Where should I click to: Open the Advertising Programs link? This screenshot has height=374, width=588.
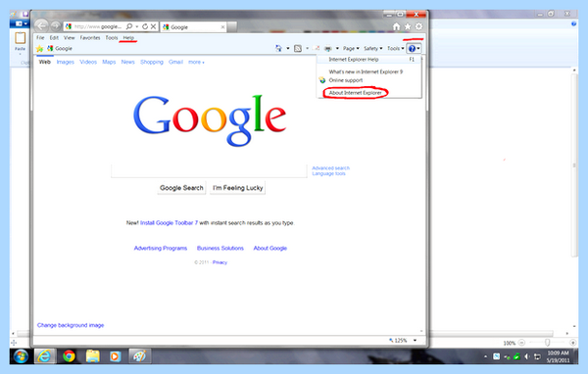click(x=161, y=248)
